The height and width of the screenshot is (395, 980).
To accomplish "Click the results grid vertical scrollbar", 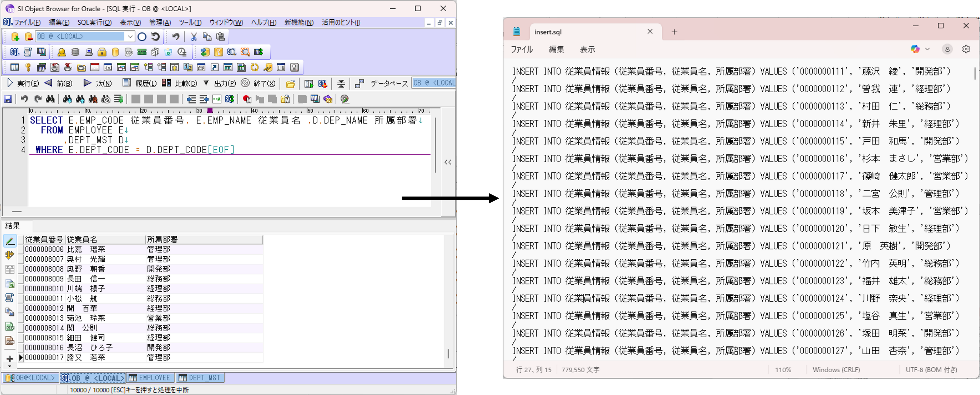I will [448, 353].
